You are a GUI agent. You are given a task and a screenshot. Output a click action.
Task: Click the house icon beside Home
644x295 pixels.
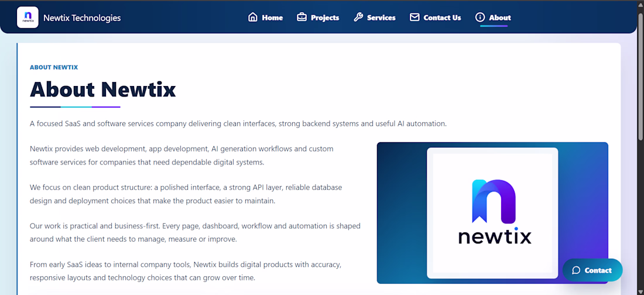pos(253,17)
